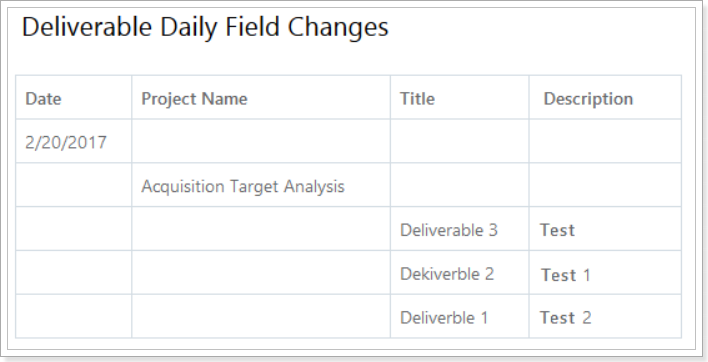
Task: Click the Title column header
Action: 459,97
